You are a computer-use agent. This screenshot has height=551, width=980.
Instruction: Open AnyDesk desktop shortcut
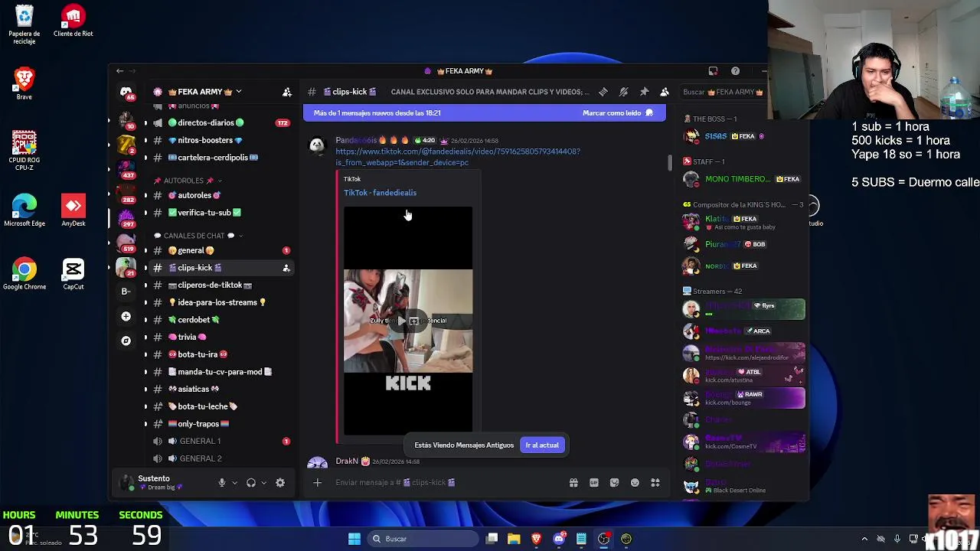73,210
